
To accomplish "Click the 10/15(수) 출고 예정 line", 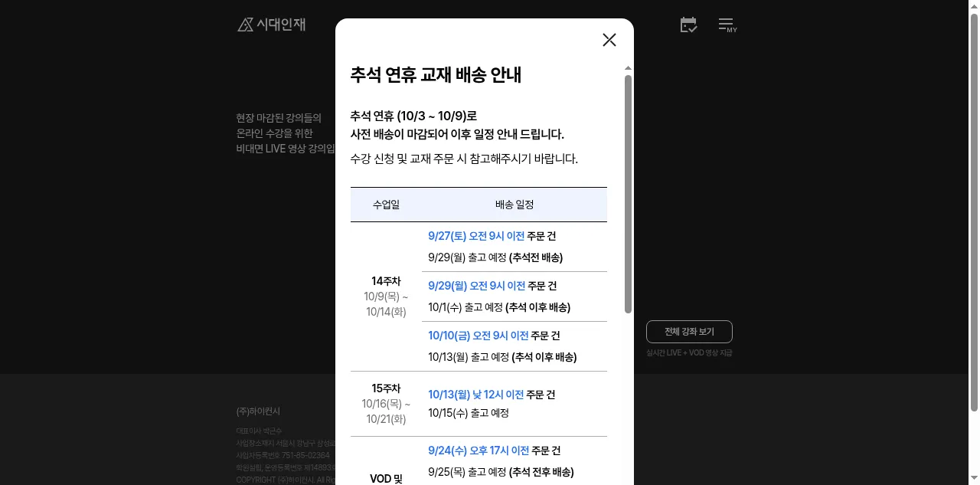I will click(469, 413).
